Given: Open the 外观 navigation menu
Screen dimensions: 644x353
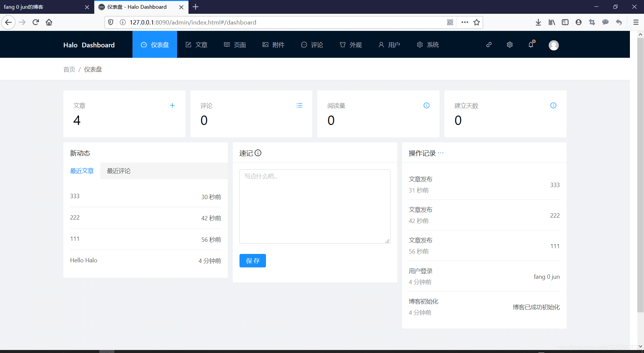Looking at the screenshot, I should point(351,45).
